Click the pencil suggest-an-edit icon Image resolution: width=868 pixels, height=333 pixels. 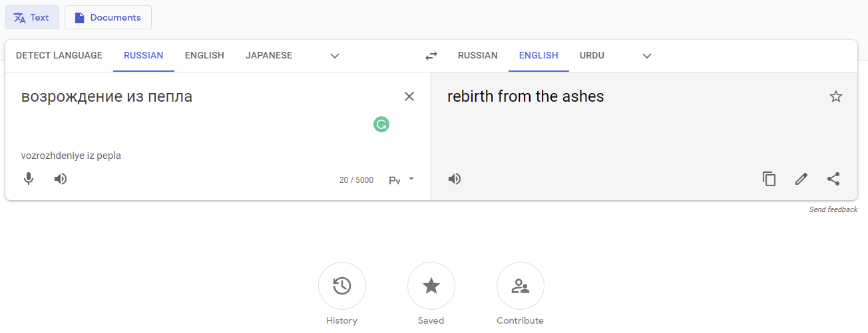click(801, 179)
